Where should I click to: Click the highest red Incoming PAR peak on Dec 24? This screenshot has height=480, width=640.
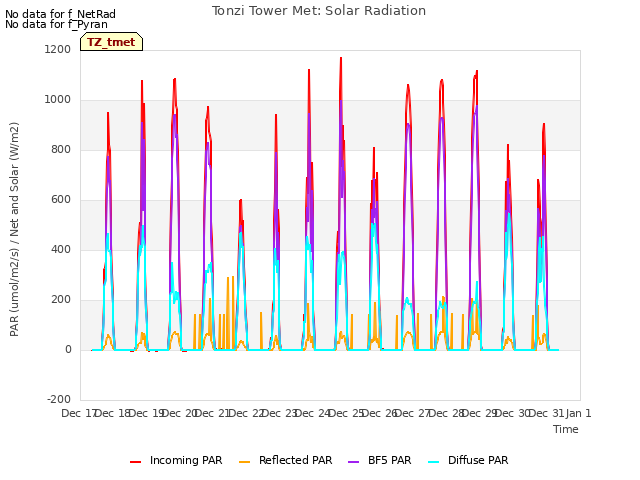341,58
